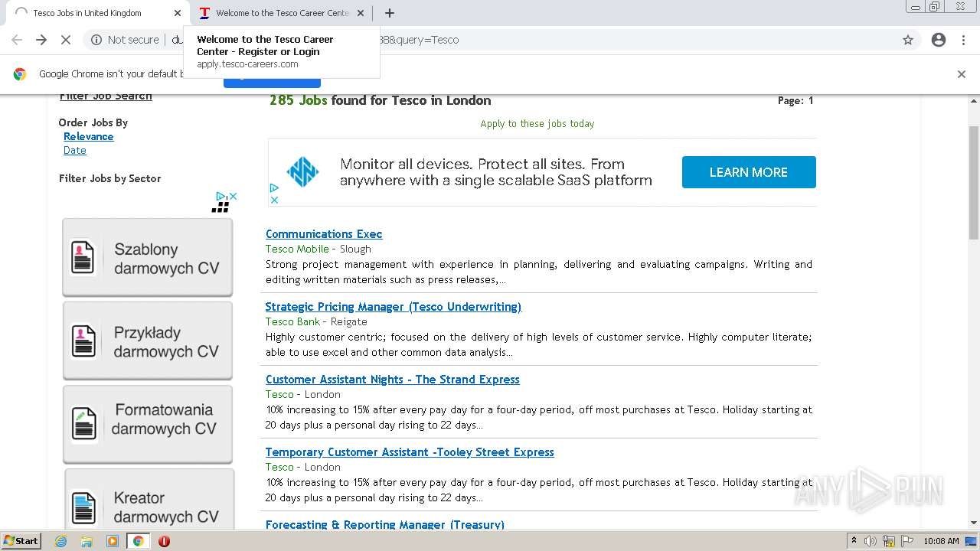Open AdChoices icon on sidebar ad

(x=220, y=197)
